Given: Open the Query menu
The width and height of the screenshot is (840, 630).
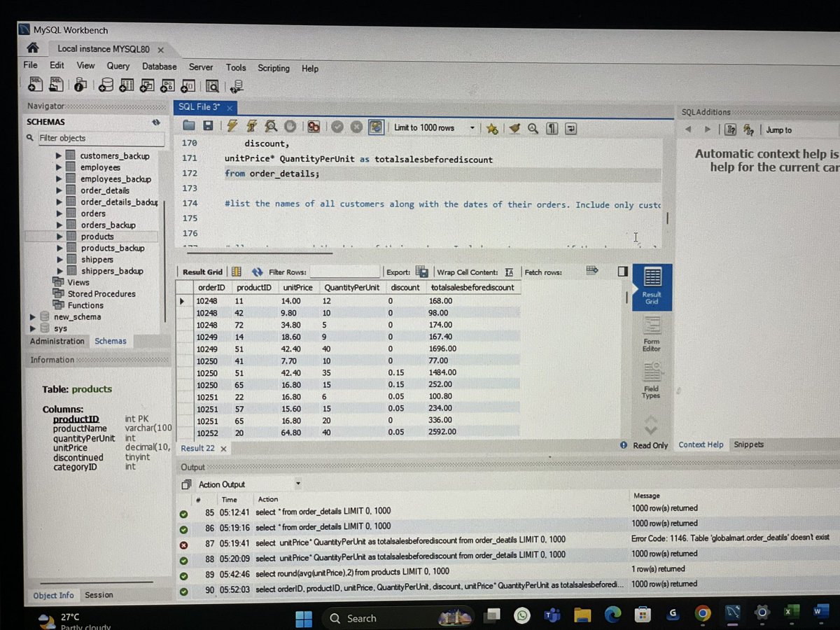Looking at the screenshot, I should (118, 66).
